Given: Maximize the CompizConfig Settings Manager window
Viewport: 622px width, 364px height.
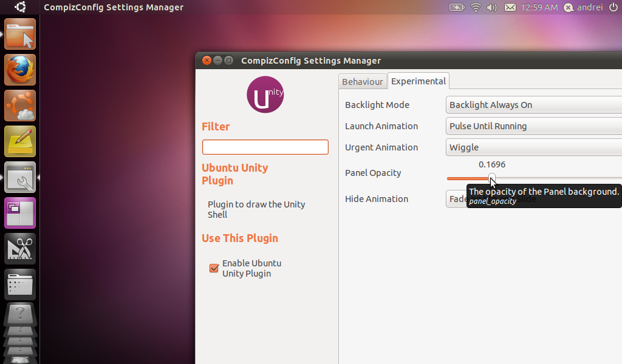Looking at the screenshot, I should (229, 60).
